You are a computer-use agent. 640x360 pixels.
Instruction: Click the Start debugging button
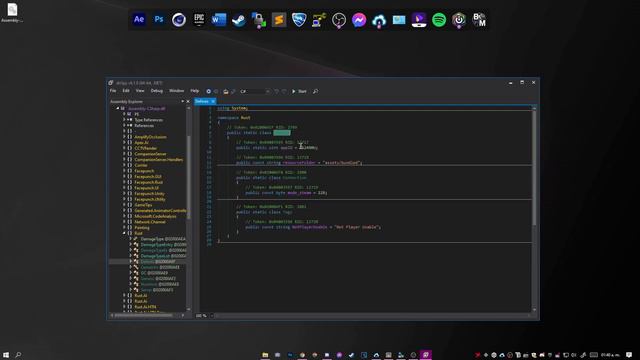coord(299,91)
